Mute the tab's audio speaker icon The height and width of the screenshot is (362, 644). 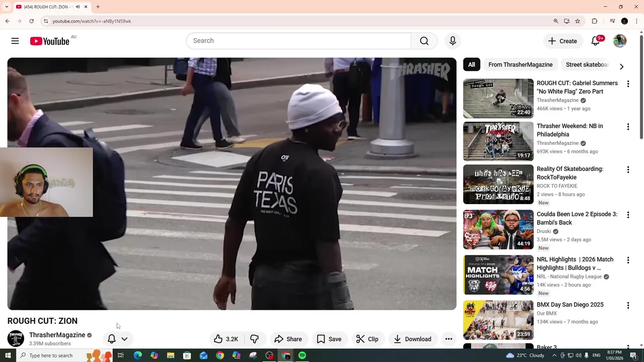pos(77,7)
